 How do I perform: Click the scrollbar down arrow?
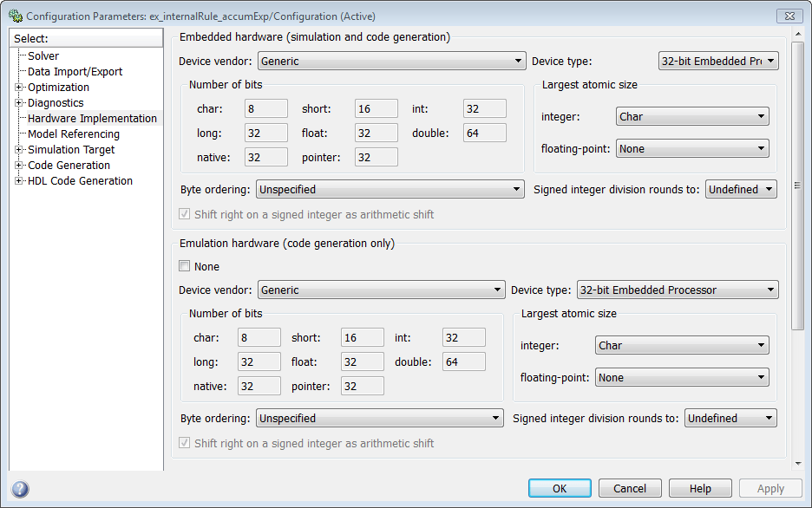tap(797, 464)
